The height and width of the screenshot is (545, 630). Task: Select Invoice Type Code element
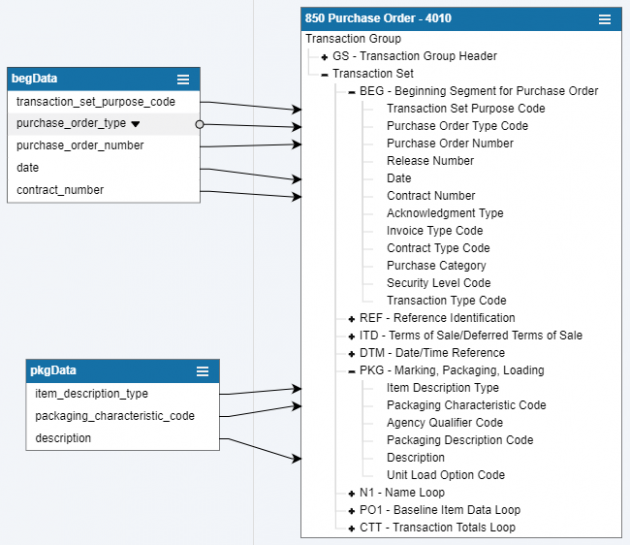coord(435,231)
